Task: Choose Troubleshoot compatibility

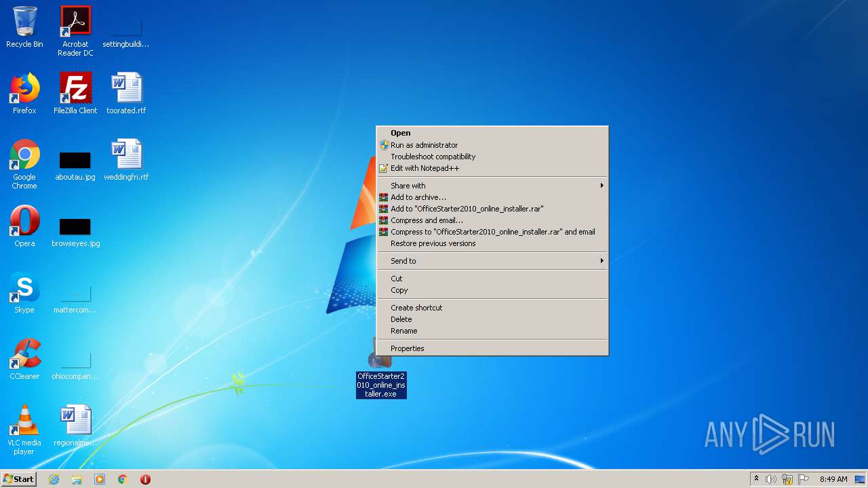Action: [x=492, y=157]
